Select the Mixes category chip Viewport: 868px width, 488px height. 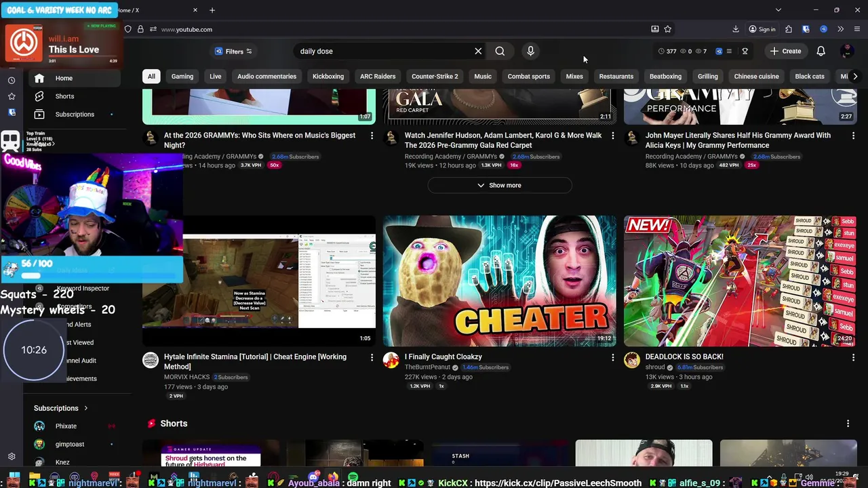click(x=574, y=77)
